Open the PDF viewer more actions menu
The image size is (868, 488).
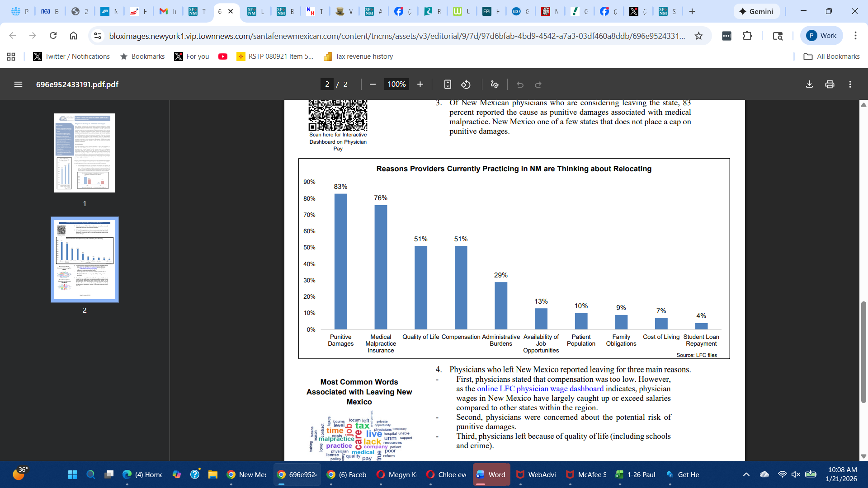point(850,84)
